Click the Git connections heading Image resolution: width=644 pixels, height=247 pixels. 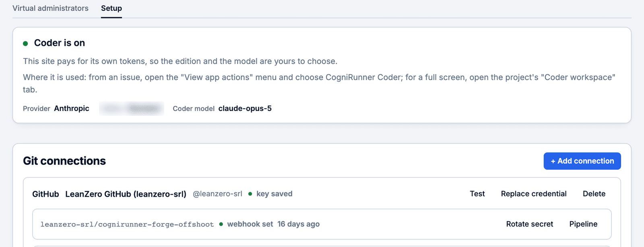64,161
